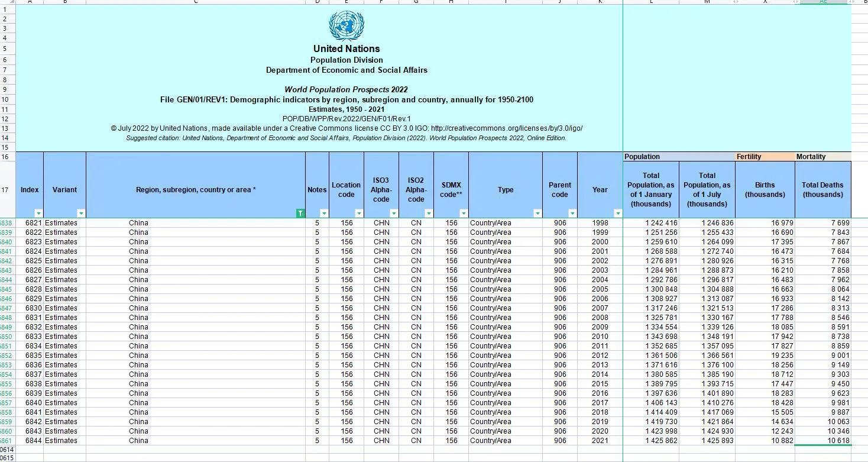Select Index cell 6844
Viewport: 868px width, 462px height.
click(30, 441)
